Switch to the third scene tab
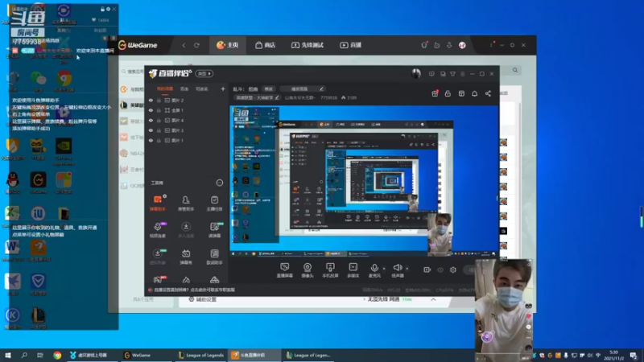This screenshot has width=644, height=362. coord(201,88)
